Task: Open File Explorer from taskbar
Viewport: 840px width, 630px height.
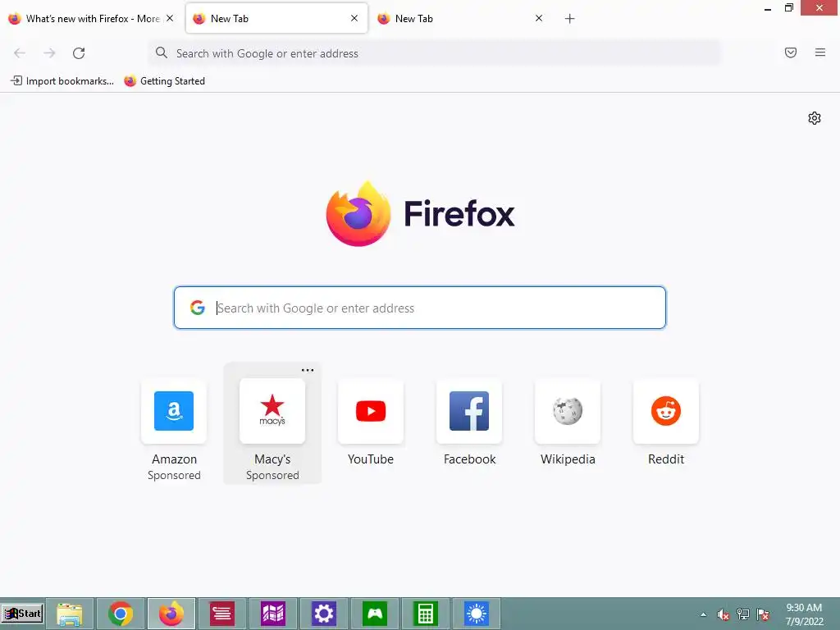Action: [x=70, y=614]
